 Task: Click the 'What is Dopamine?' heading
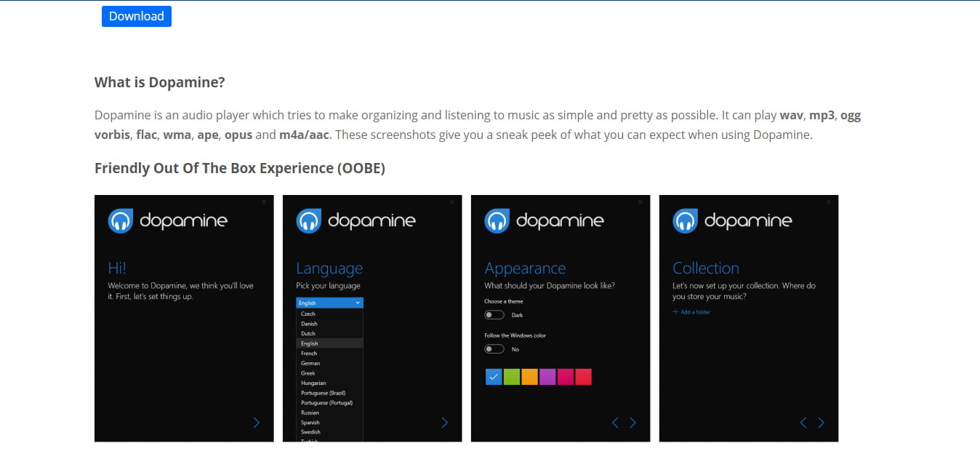click(160, 82)
